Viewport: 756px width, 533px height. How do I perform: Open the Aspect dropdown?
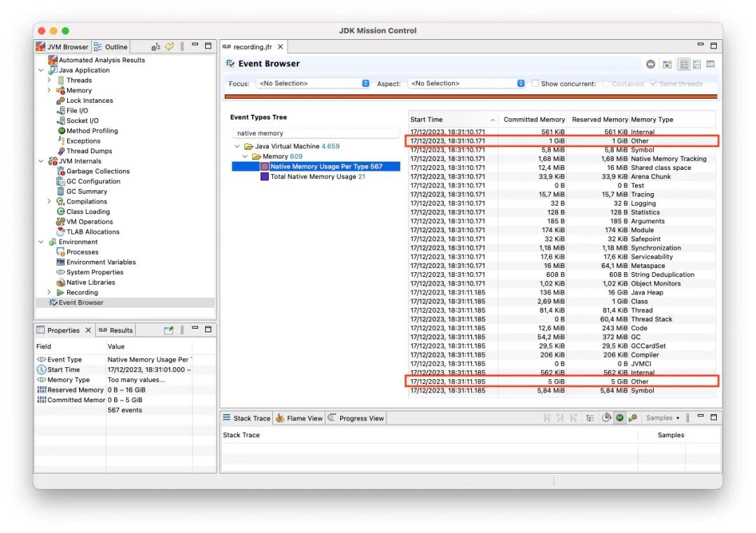(466, 83)
